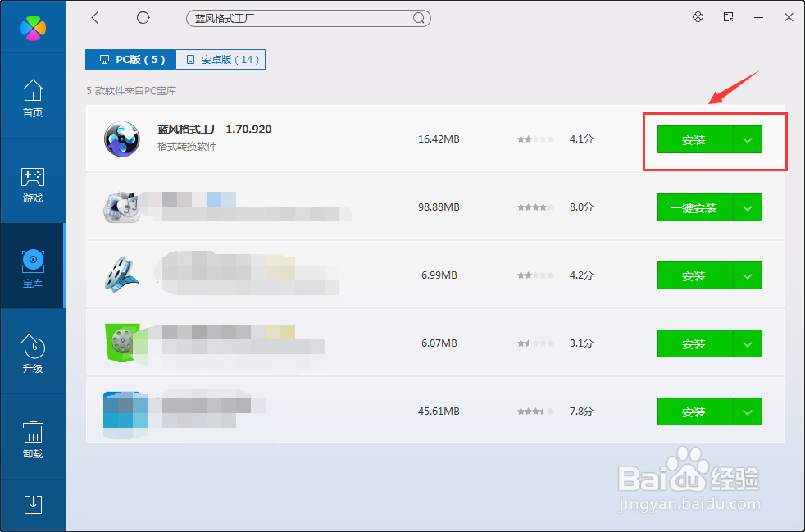This screenshot has width=805, height=532.
Task: Click the 4.2分 star rating
Action: coord(535,275)
